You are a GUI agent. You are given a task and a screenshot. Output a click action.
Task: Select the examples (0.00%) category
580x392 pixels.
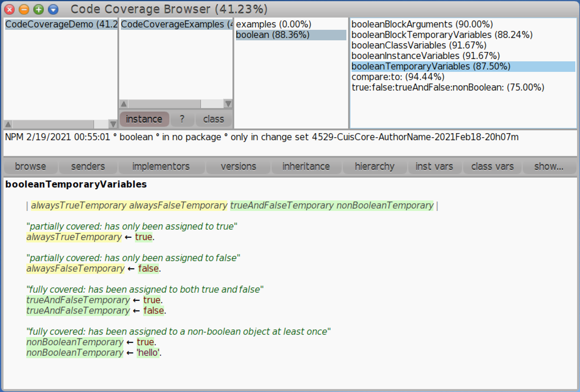point(273,24)
